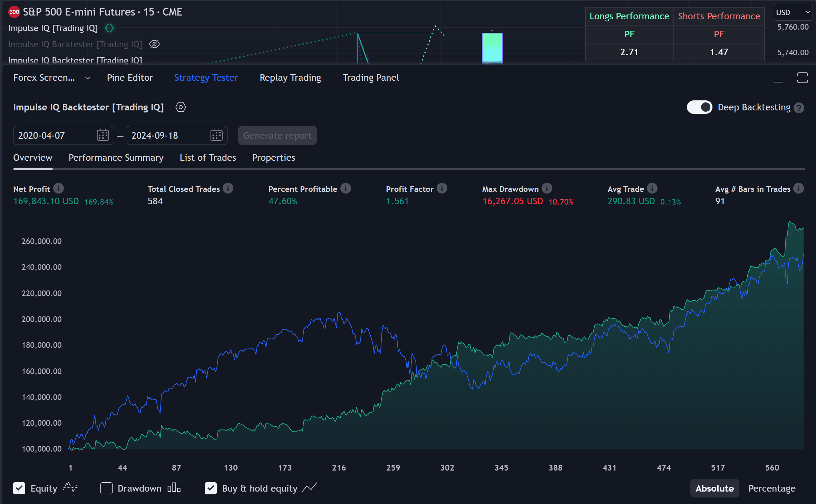816x504 pixels.
Task: Open Forex Screener tab
Action: click(x=44, y=78)
